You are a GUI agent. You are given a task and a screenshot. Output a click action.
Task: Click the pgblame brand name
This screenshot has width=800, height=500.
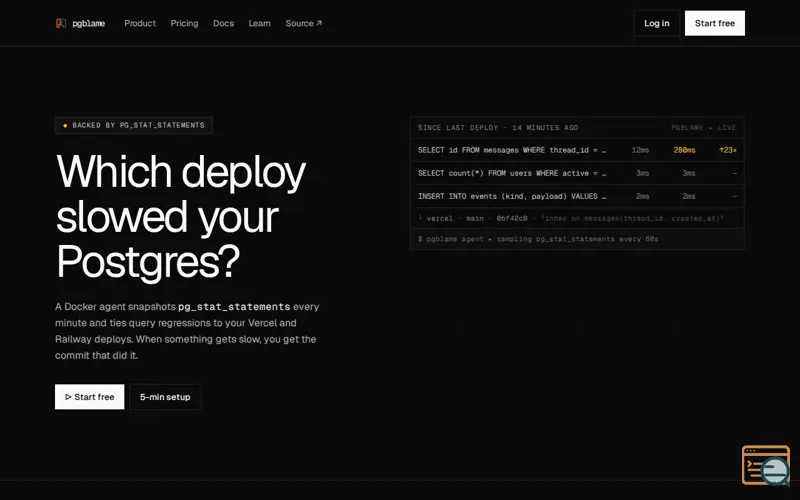(x=89, y=23)
